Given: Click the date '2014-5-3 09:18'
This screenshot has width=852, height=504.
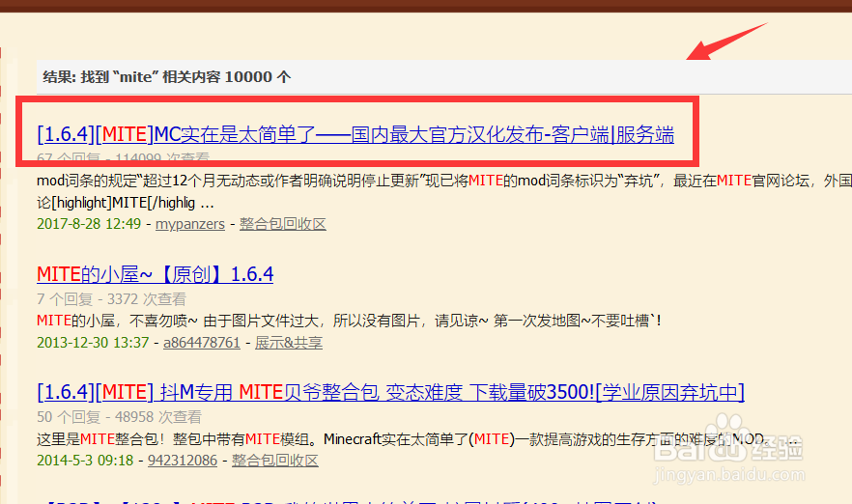Looking at the screenshot, I should [85, 461].
